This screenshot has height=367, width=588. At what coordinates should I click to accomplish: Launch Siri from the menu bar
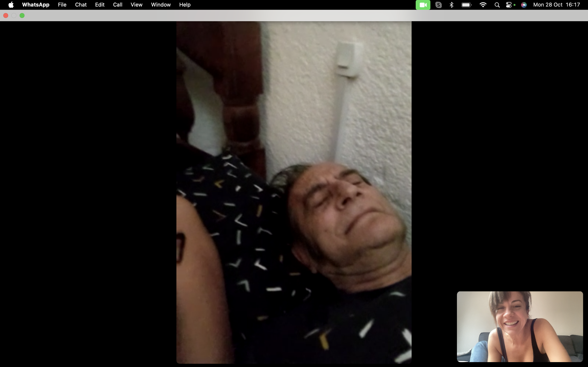click(524, 5)
